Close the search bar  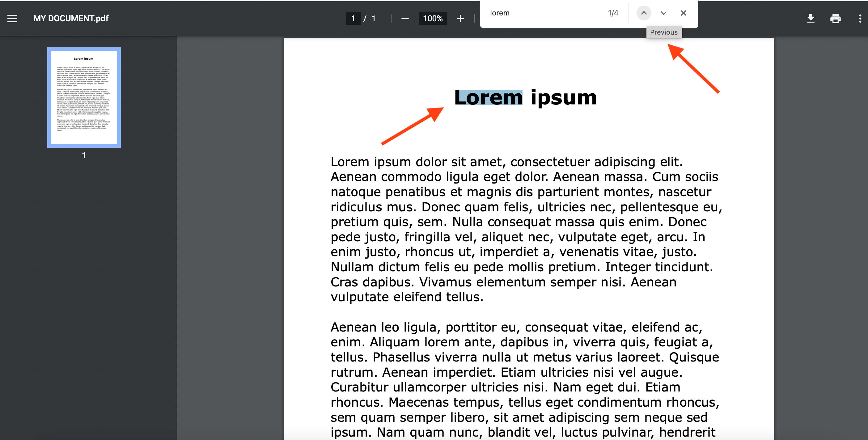click(683, 13)
